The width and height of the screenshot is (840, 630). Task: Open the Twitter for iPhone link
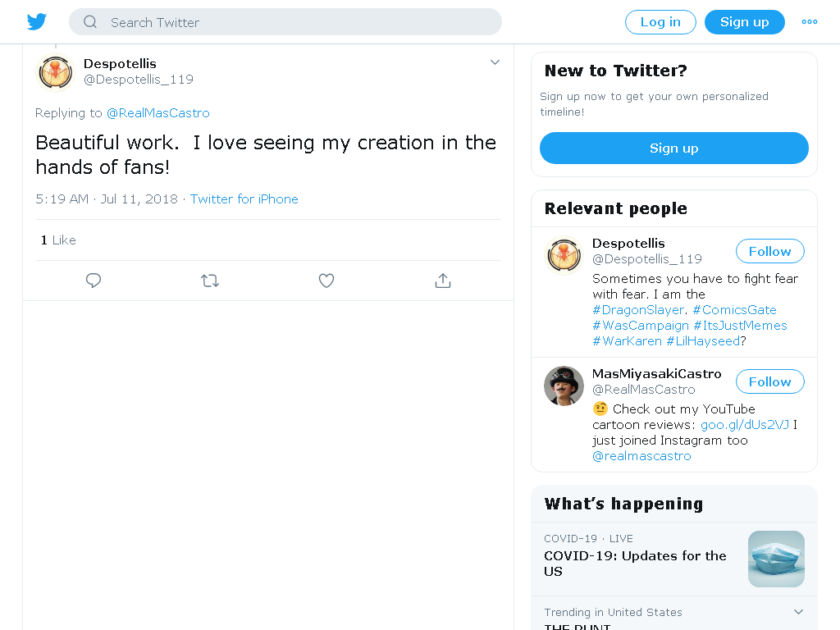coord(244,199)
